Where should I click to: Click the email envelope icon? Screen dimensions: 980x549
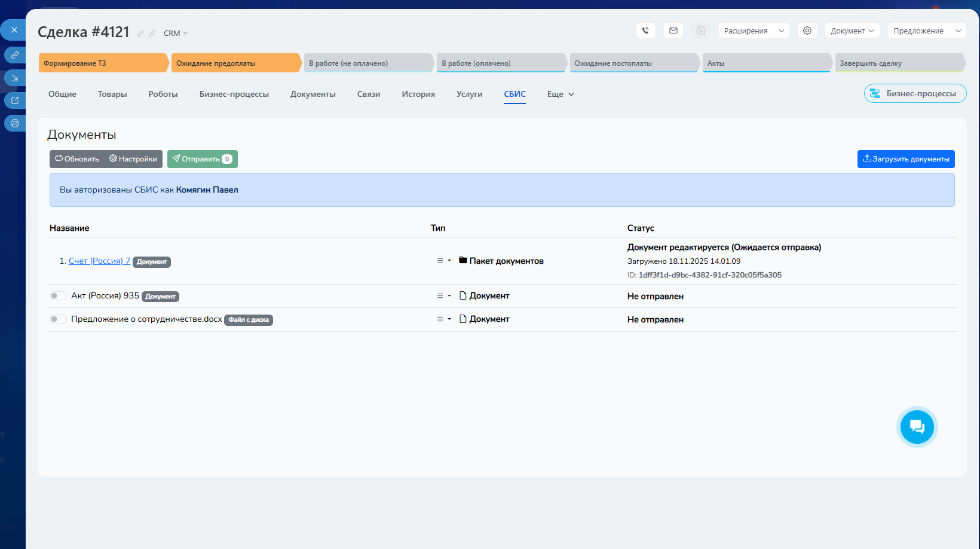coord(673,30)
